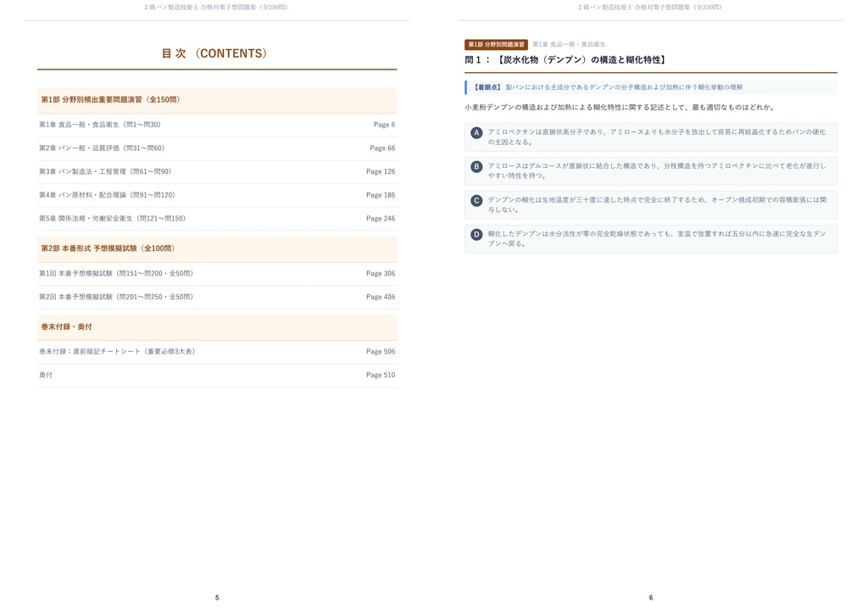Click the 第1部 分野別頻出重要問題演習 section header
This screenshot has height=614, width=868.
pyautogui.click(x=217, y=100)
